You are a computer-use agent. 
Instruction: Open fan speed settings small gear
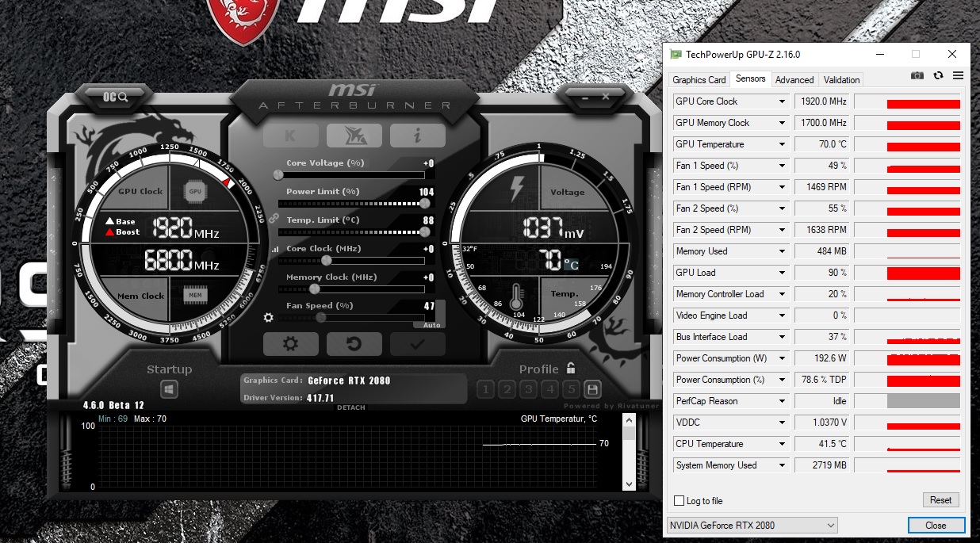coord(268,317)
